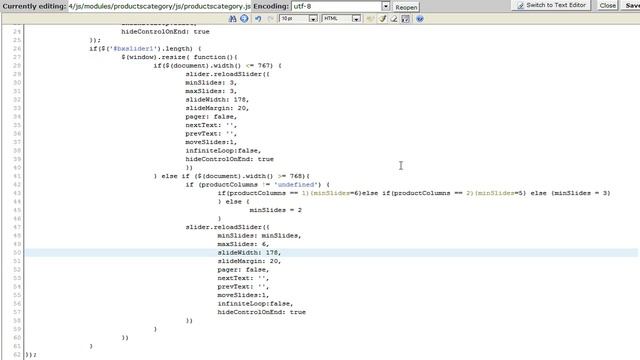Undo the last edit
Screen dimensions: 640x360
pyautogui.click(x=258, y=19)
